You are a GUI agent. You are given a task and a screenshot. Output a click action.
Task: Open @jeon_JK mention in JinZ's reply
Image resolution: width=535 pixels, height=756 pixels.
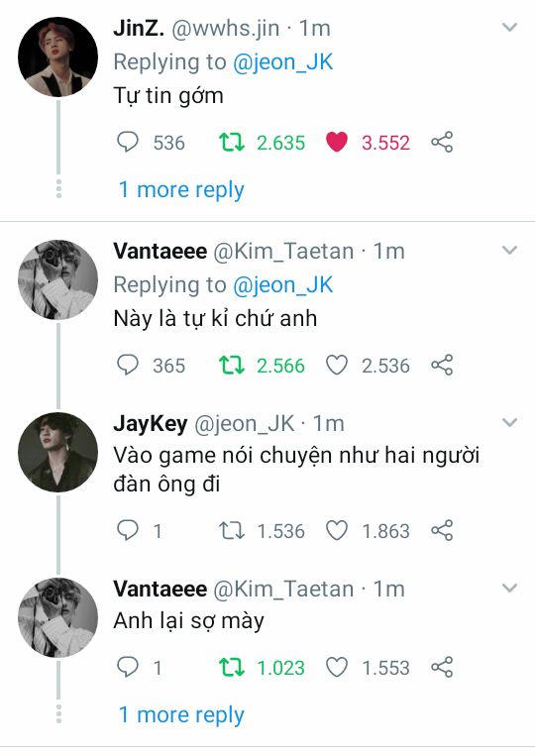pos(283,62)
